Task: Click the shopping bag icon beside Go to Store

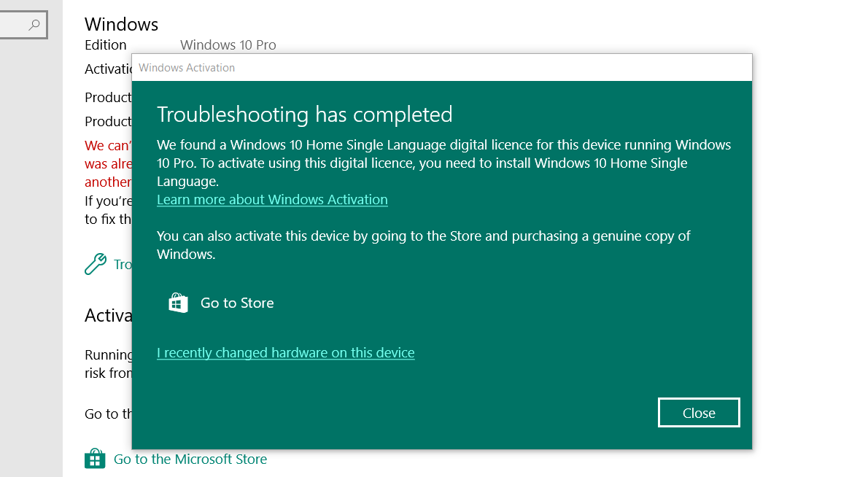Action: 178,303
